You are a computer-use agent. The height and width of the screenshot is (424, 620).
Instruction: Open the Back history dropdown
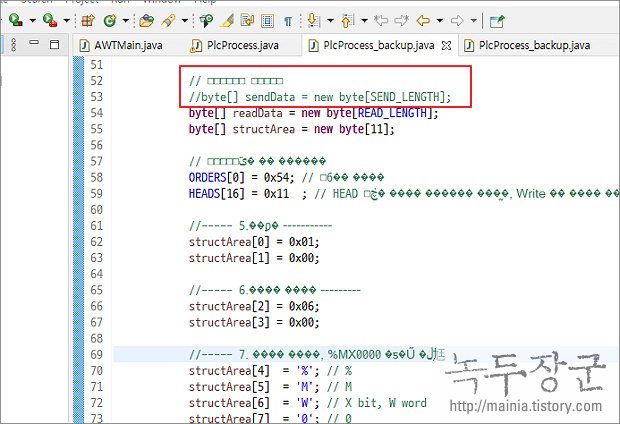pos(439,21)
